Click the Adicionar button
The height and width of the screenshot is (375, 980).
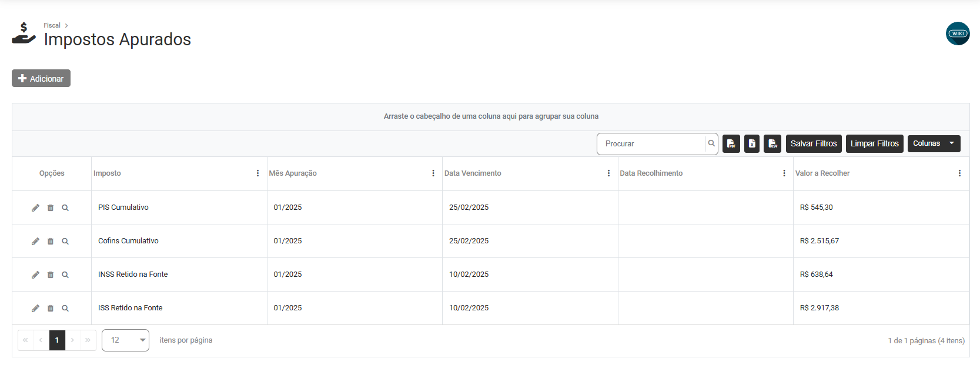point(41,78)
